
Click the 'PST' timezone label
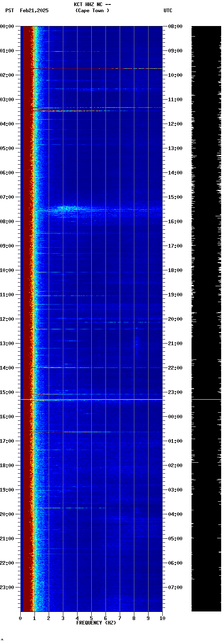pyautogui.click(x=9, y=11)
